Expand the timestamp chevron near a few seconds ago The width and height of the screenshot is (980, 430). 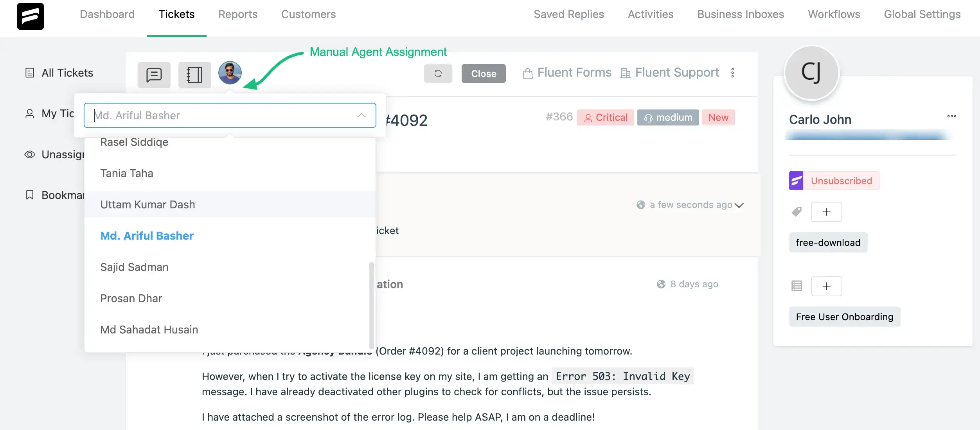tap(739, 205)
